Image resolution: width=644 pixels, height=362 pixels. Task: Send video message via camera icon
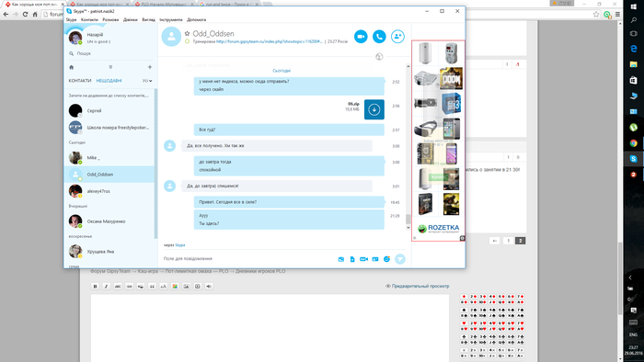[363, 259]
